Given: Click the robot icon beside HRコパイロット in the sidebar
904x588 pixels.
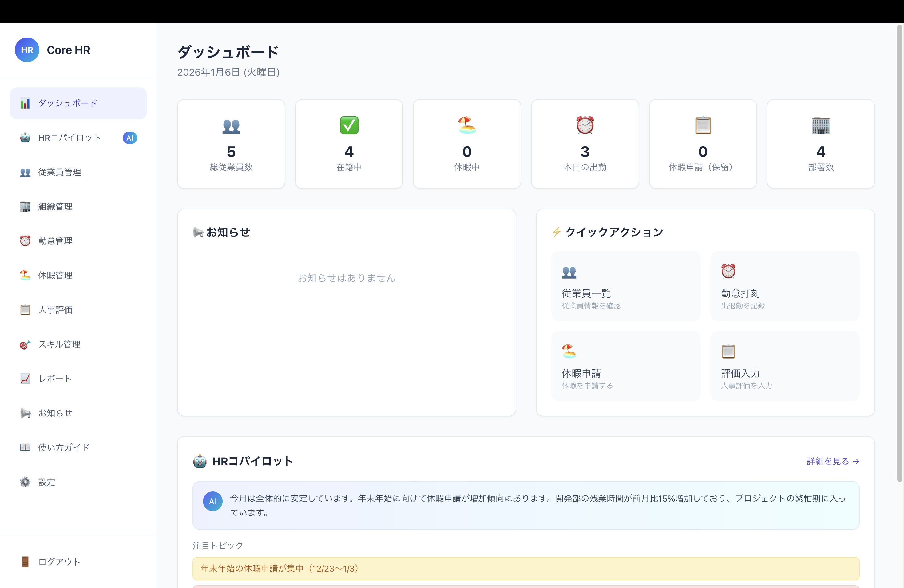Looking at the screenshot, I should [25, 137].
